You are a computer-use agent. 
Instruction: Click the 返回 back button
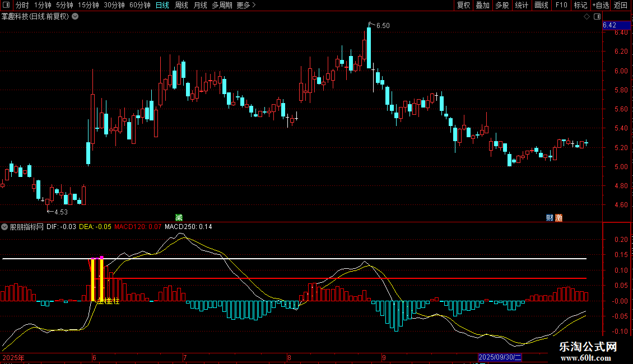tap(621, 5)
